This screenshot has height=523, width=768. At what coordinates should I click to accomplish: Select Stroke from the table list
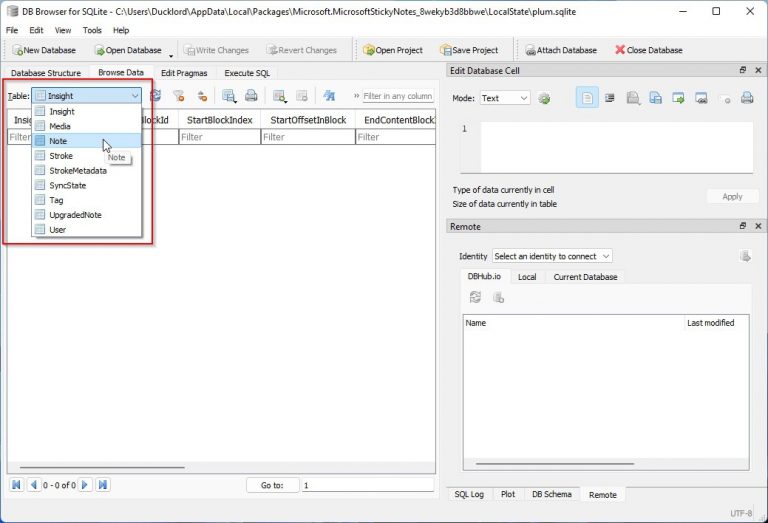pos(87,156)
